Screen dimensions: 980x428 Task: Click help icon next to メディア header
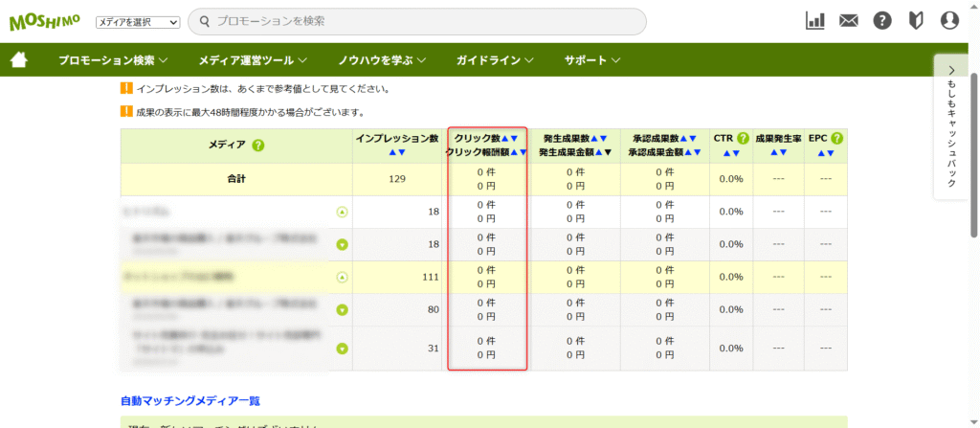click(x=258, y=146)
